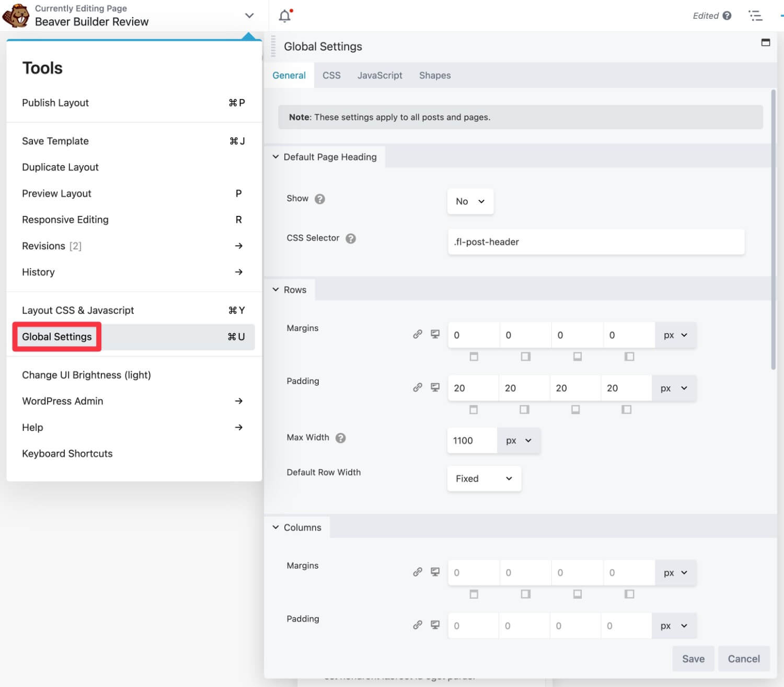
Task: Open Columns Margins px unit dropdown
Action: (675, 573)
